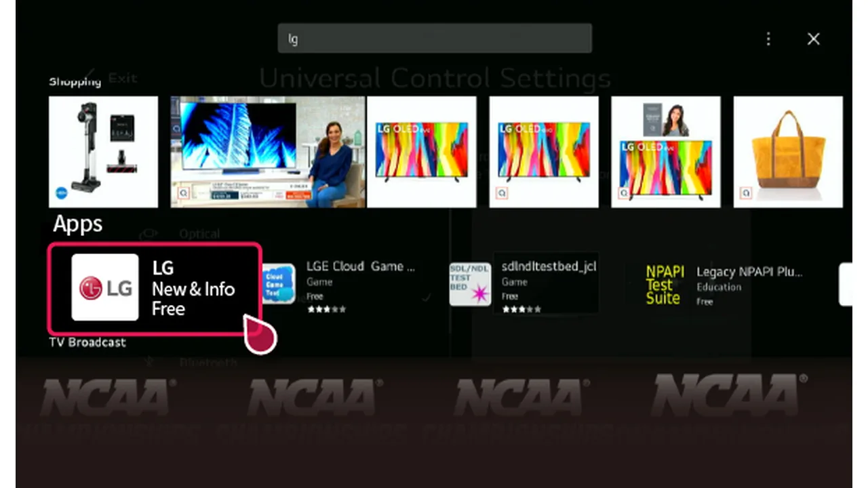Open the shopping item showing a woman above an LG OLED TV
The height and width of the screenshot is (488, 868).
666,152
